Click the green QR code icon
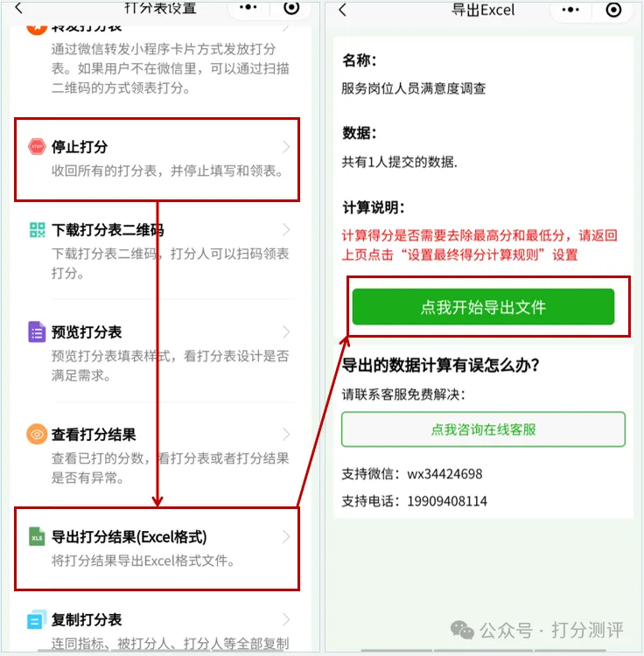Viewport: 644px width, 656px height. pyautogui.click(x=38, y=230)
